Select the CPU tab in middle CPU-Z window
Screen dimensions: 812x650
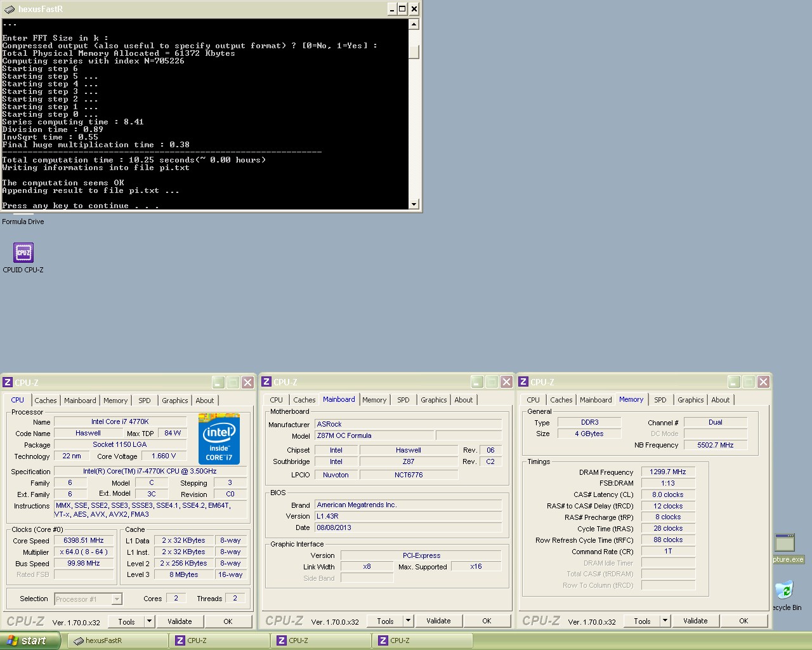point(276,400)
